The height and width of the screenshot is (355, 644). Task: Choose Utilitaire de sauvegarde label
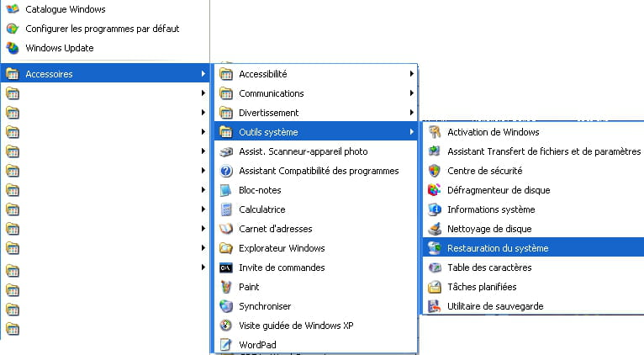tap(495, 306)
